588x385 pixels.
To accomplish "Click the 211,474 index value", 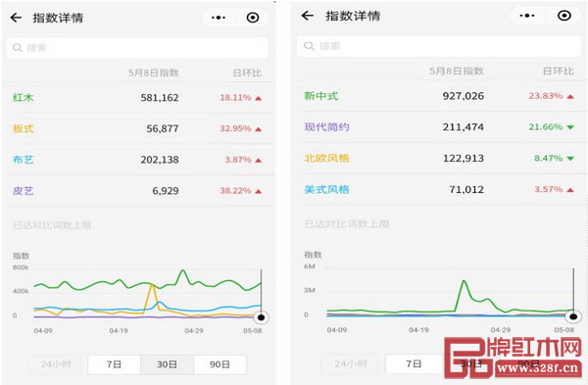I will tap(464, 127).
